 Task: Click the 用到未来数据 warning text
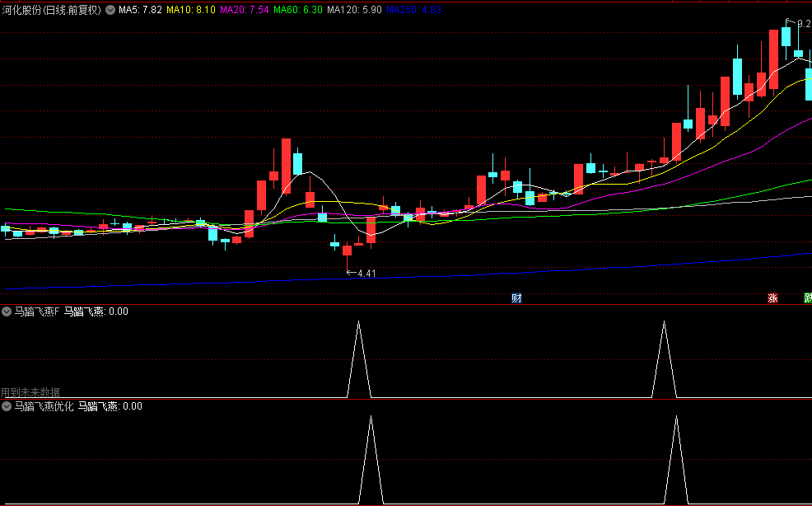30,392
